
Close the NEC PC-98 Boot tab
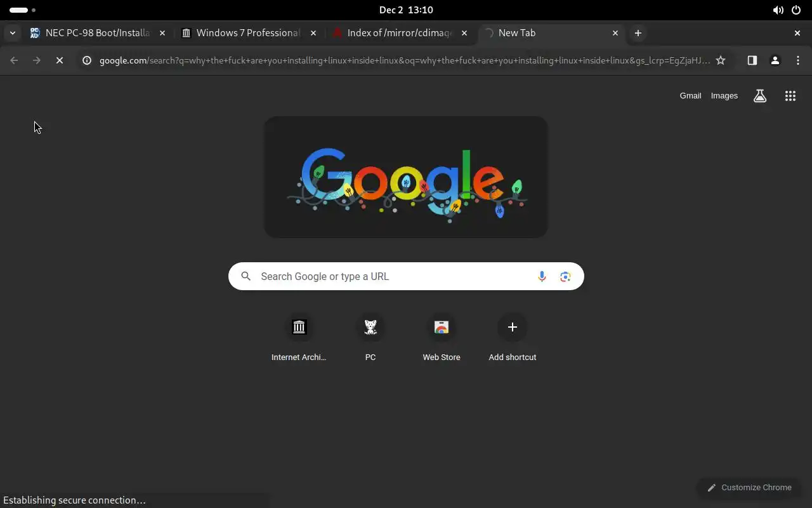pyautogui.click(x=162, y=33)
